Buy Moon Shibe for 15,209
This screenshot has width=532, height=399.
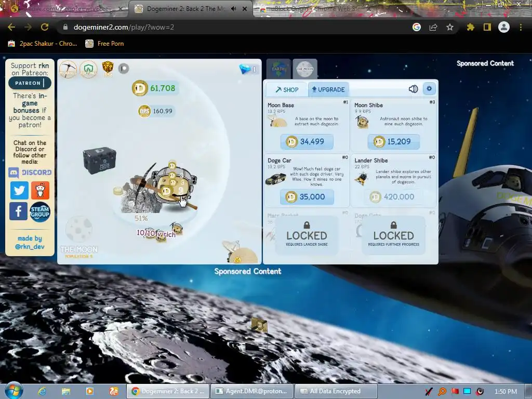[x=394, y=141]
